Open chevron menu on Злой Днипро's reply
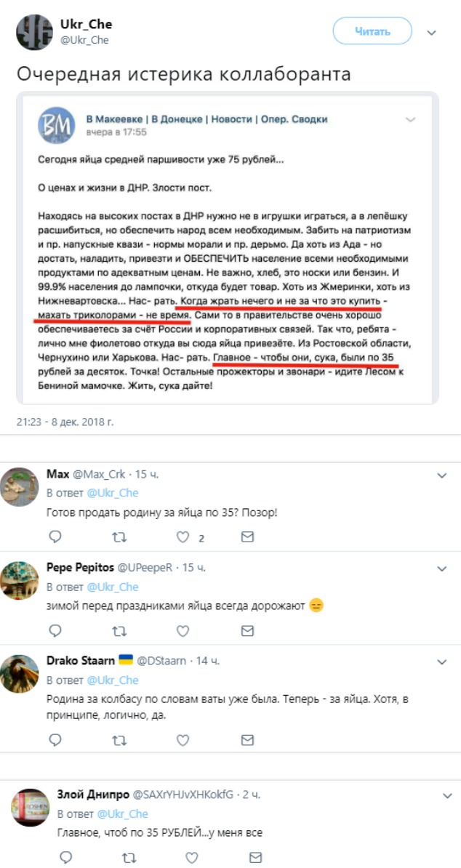 (441, 795)
